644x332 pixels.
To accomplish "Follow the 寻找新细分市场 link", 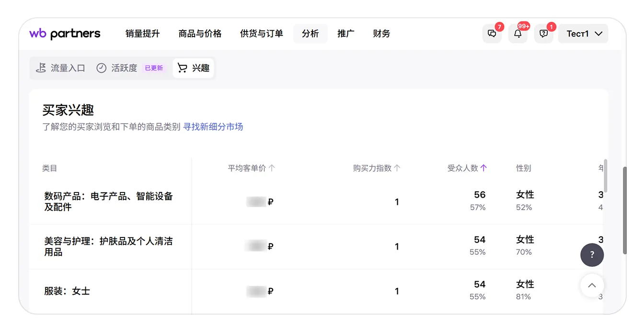I will click(213, 127).
